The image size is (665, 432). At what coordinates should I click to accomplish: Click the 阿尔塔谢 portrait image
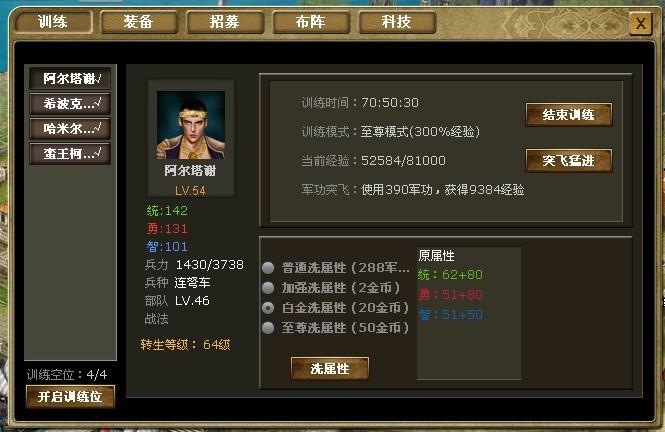[191, 125]
